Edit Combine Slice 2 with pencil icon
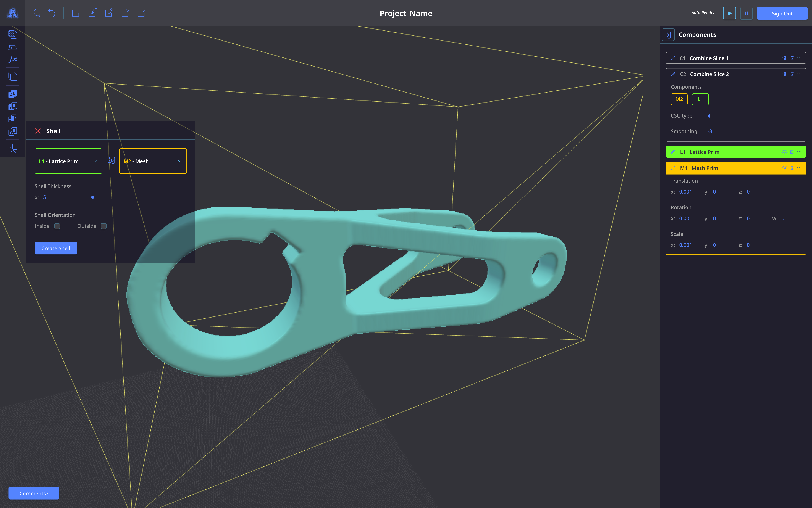 (673, 74)
